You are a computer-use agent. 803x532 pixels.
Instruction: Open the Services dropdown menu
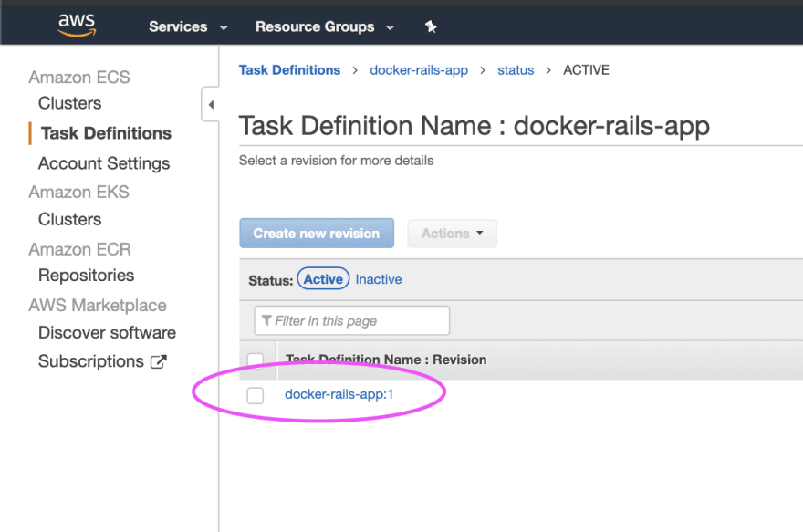coord(188,26)
